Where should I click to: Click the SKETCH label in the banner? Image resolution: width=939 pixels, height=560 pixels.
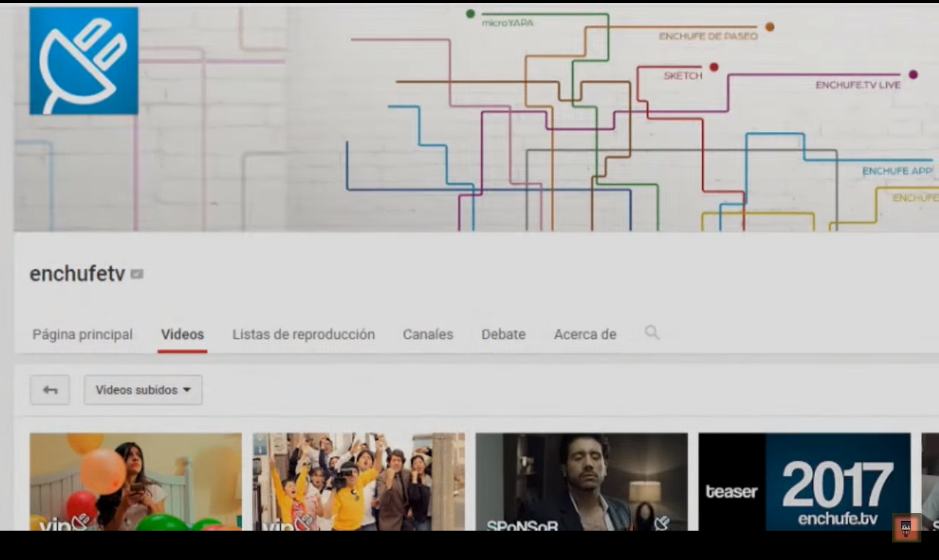point(683,75)
